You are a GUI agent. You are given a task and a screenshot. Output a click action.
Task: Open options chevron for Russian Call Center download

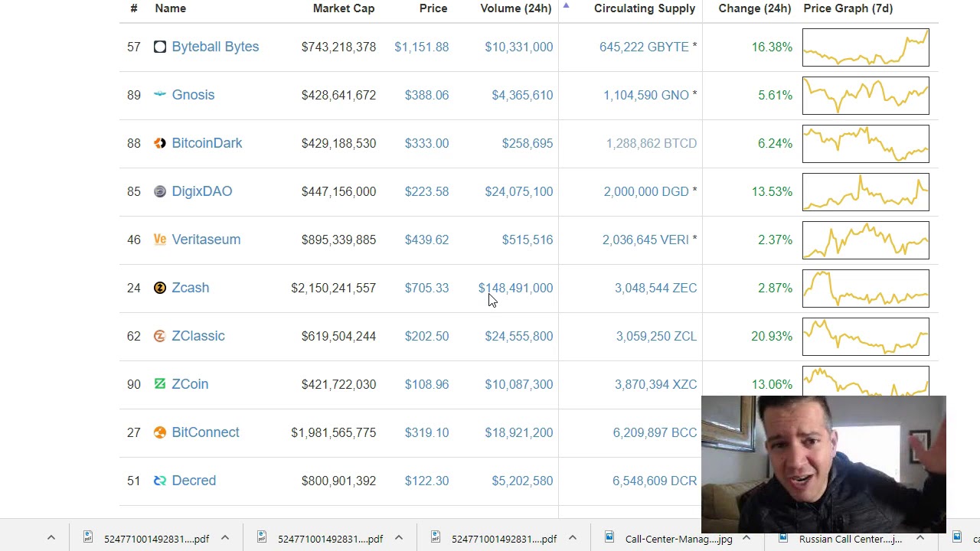click(920, 538)
